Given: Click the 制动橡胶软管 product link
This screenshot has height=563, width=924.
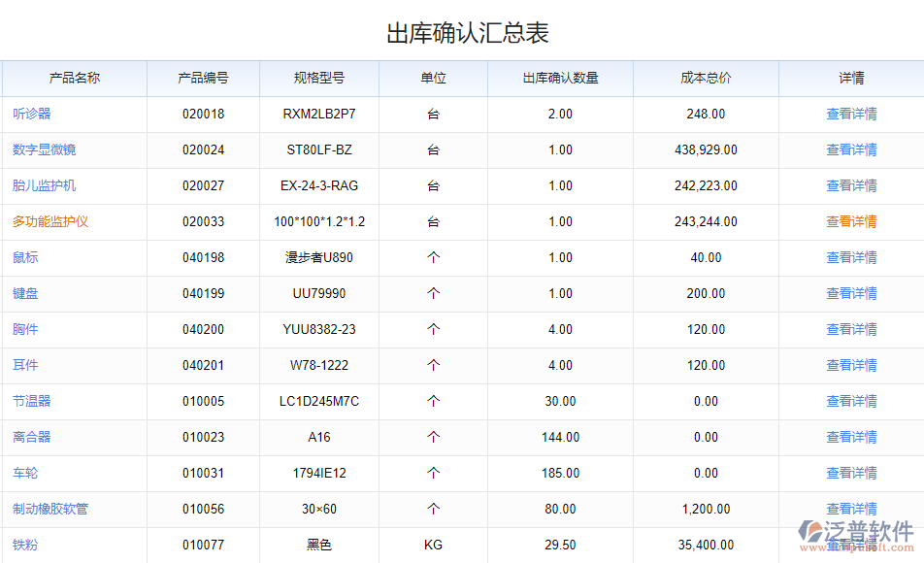Looking at the screenshot, I should click(50, 509).
